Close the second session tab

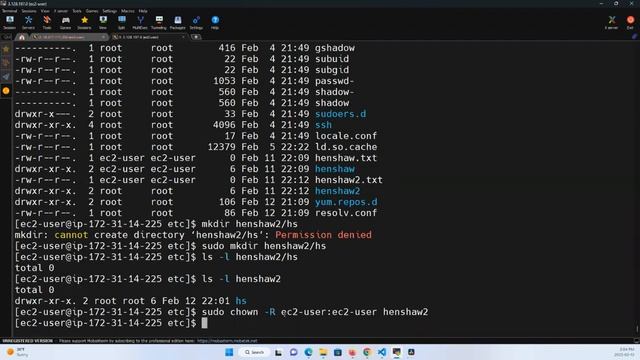[x=183, y=37]
